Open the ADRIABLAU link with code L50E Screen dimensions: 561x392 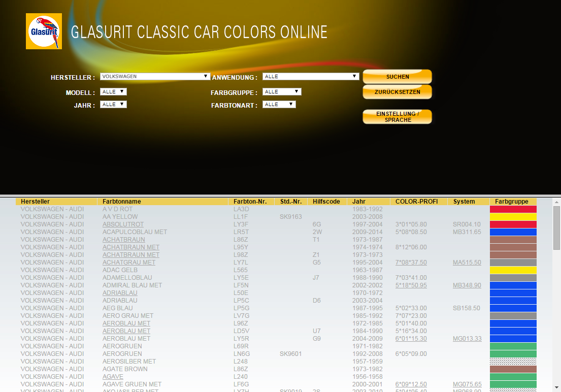click(x=120, y=293)
